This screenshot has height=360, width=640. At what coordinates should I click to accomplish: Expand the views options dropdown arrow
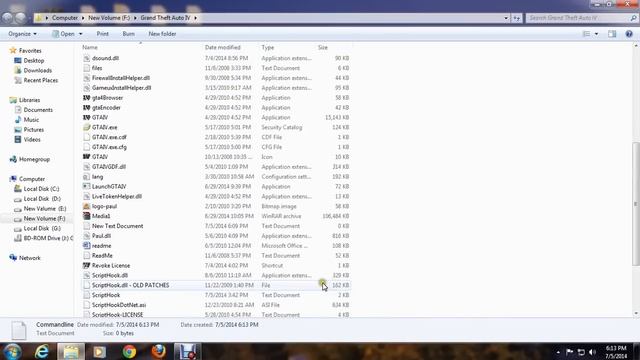click(x=596, y=34)
